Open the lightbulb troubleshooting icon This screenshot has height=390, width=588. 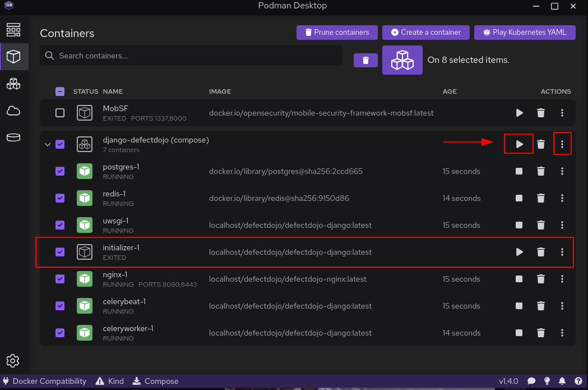(547, 381)
